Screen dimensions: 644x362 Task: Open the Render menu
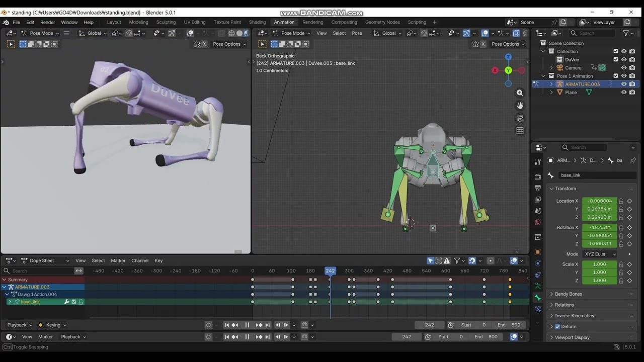point(47,22)
